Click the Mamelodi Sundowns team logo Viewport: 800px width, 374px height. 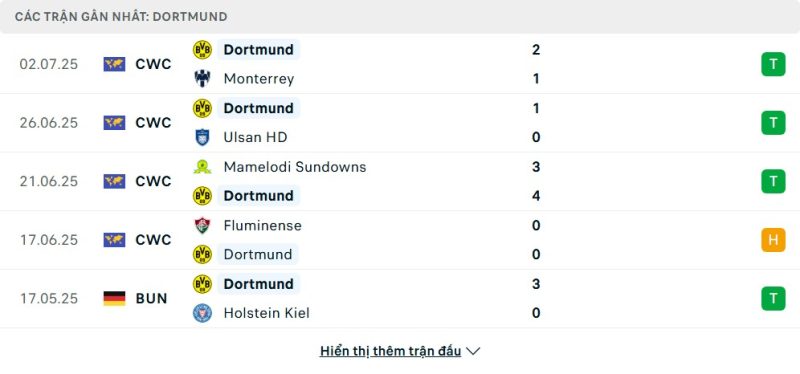click(x=202, y=167)
